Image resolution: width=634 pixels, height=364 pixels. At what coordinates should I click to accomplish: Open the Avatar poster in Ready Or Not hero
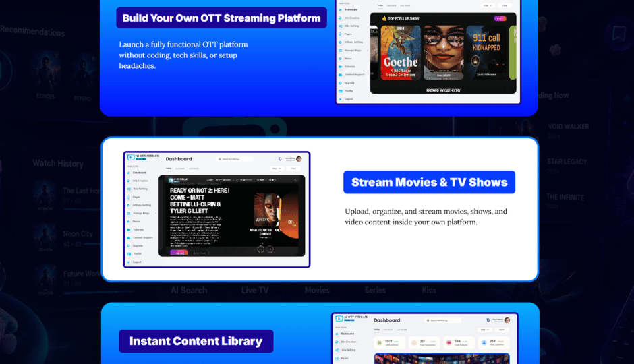coord(267,210)
